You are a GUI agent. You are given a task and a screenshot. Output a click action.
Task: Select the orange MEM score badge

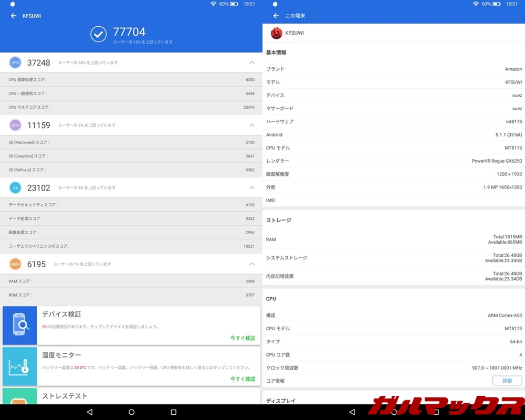click(15, 264)
